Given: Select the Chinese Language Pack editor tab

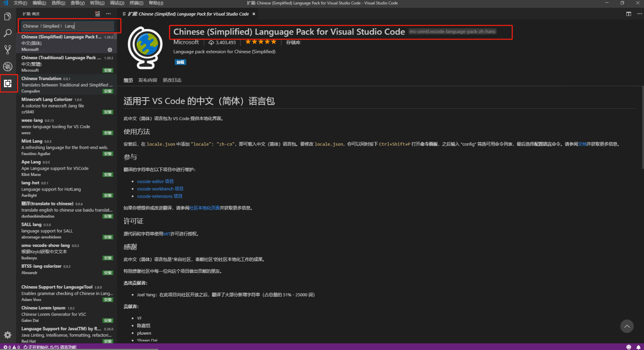Looking at the screenshot, I should coord(189,14).
